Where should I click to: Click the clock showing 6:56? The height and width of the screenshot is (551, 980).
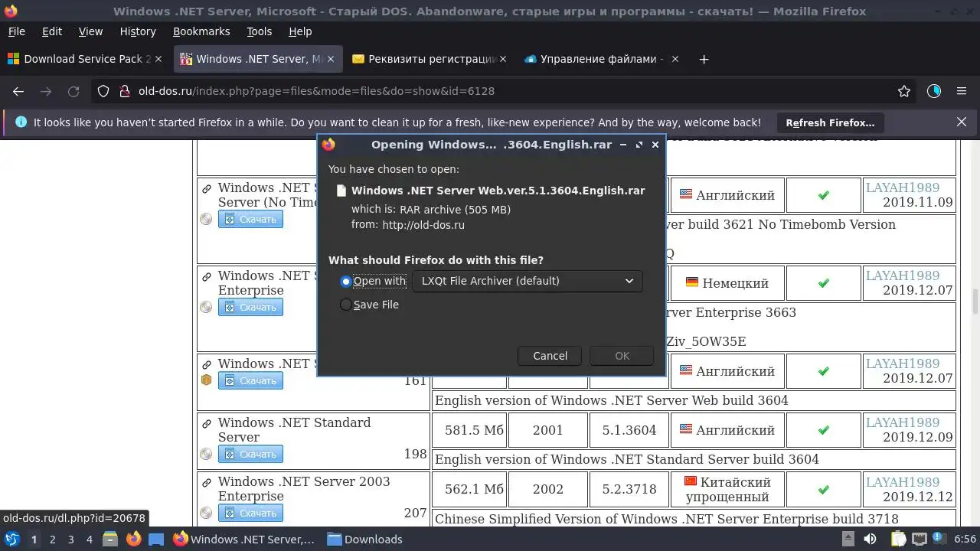(x=965, y=540)
